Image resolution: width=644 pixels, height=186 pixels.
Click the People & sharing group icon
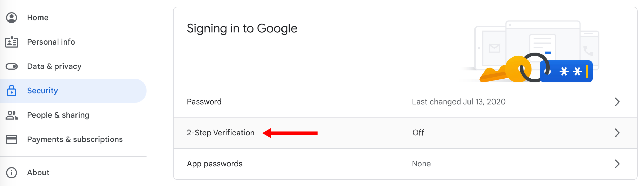pyautogui.click(x=12, y=115)
